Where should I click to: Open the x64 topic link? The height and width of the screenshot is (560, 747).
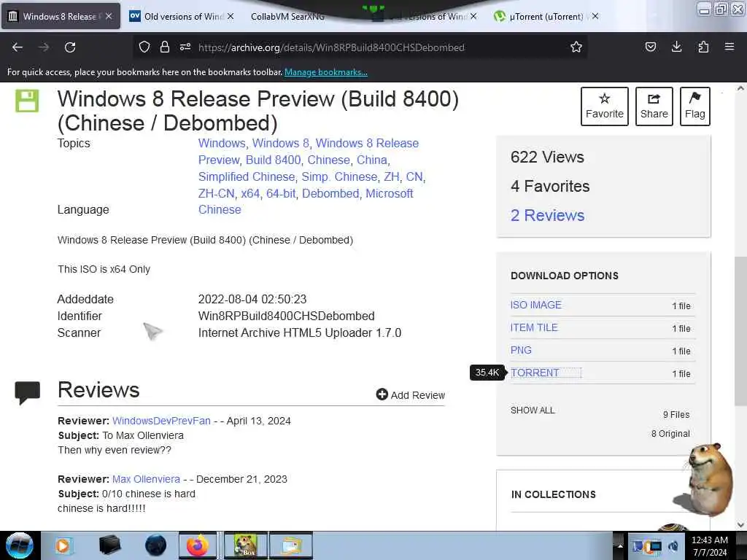pyautogui.click(x=250, y=193)
